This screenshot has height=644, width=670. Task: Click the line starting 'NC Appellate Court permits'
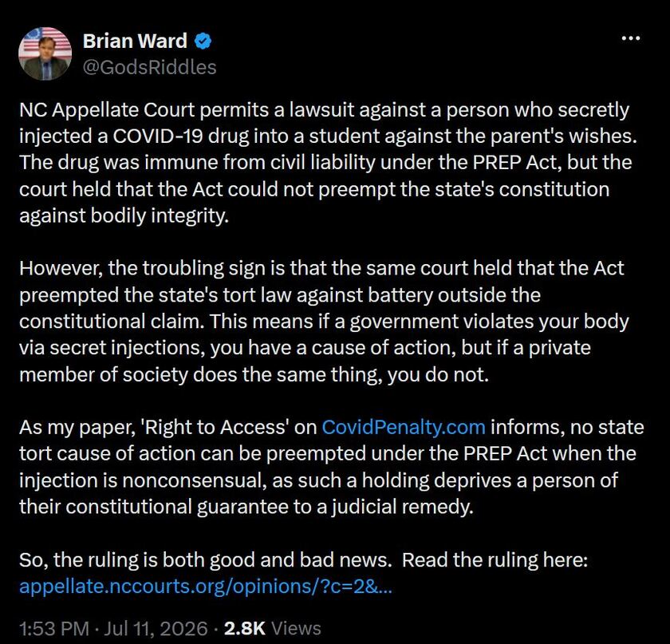325,110
